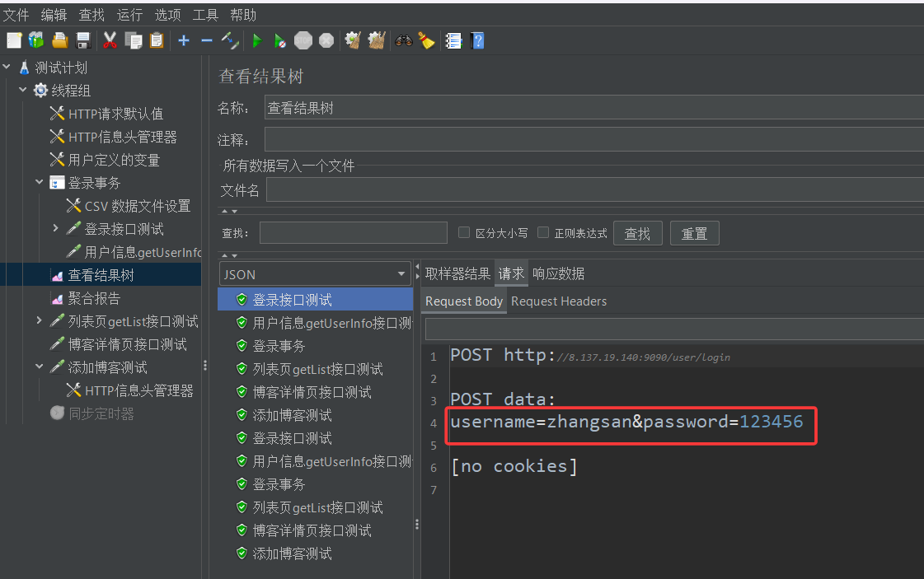Click the Help question mark icon
This screenshot has width=924, height=579.
(477, 40)
